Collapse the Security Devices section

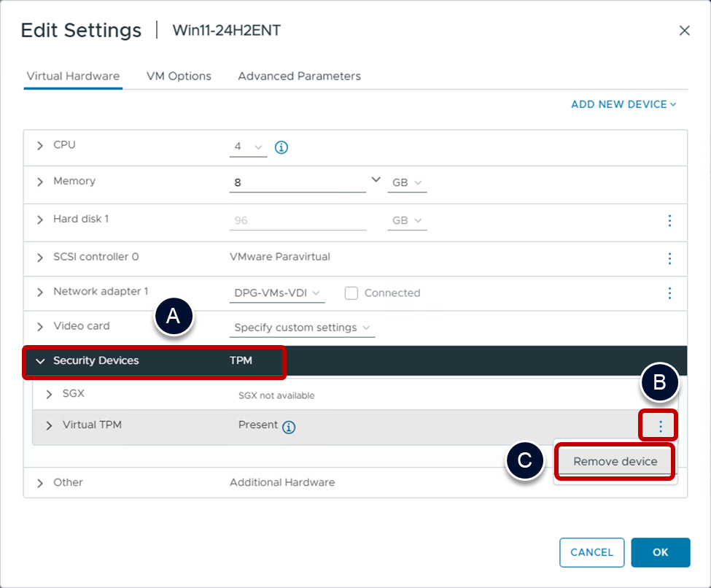[x=40, y=361]
